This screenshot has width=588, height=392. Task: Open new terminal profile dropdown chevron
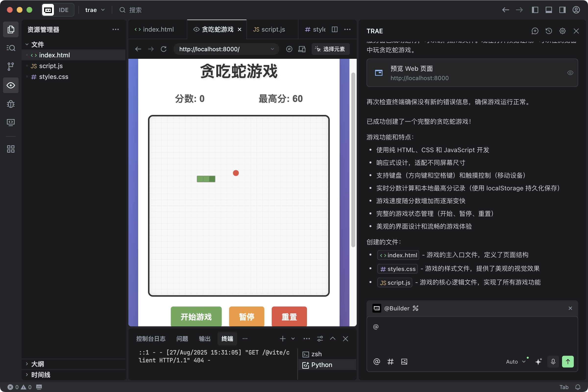point(293,339)
